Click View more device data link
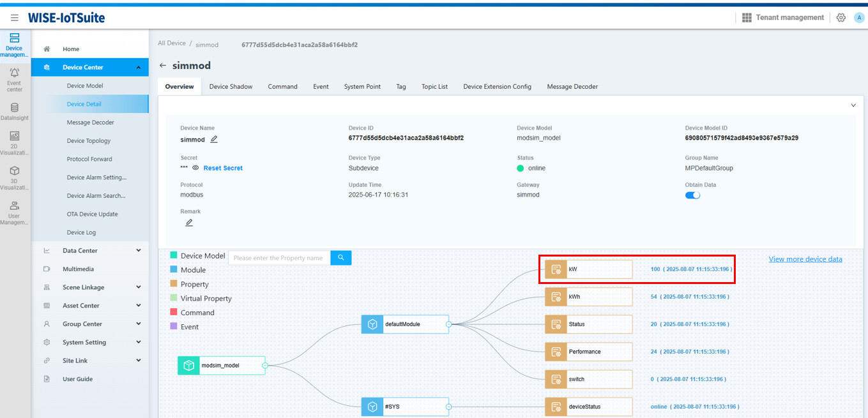This screenshot has height=418, width=868. click(805, 259)
